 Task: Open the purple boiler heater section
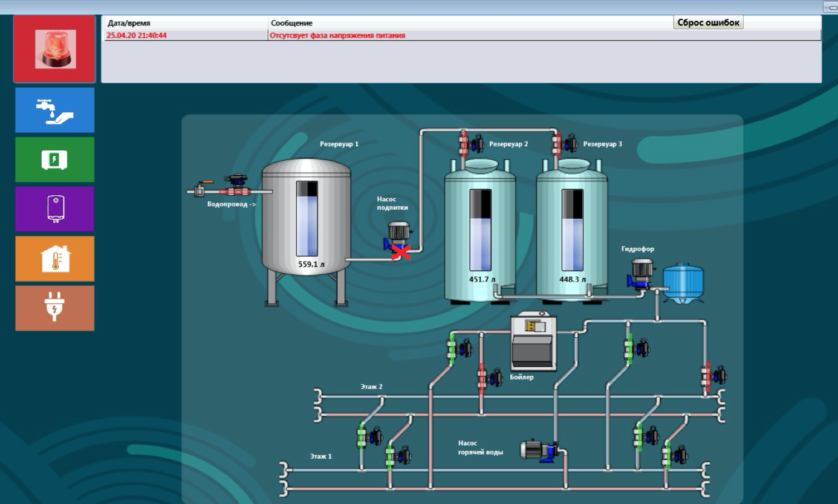point(54,208)
